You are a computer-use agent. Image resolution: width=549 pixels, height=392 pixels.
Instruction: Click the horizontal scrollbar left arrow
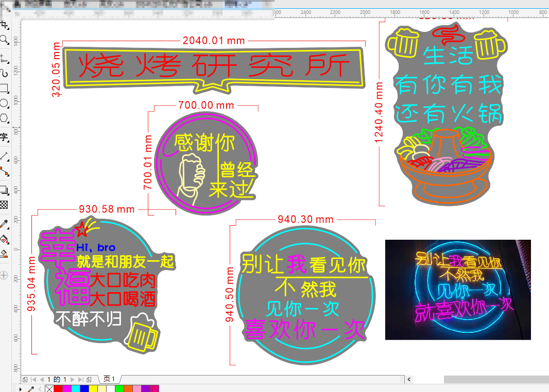pyautogui.click(x=409, y=380)
